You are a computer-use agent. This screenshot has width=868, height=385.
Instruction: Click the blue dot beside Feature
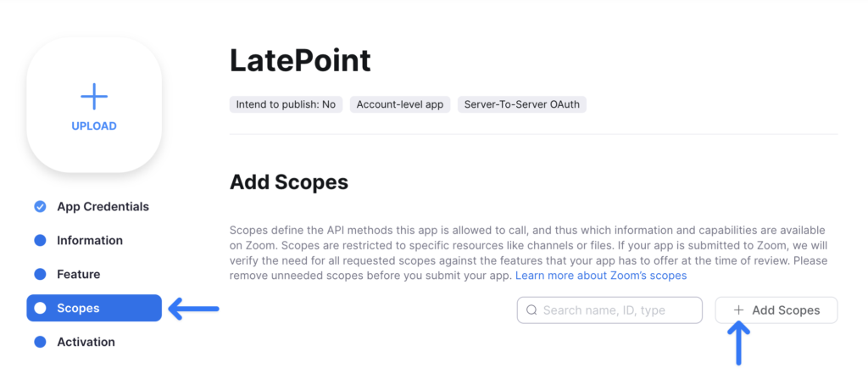tap(40, 275)
